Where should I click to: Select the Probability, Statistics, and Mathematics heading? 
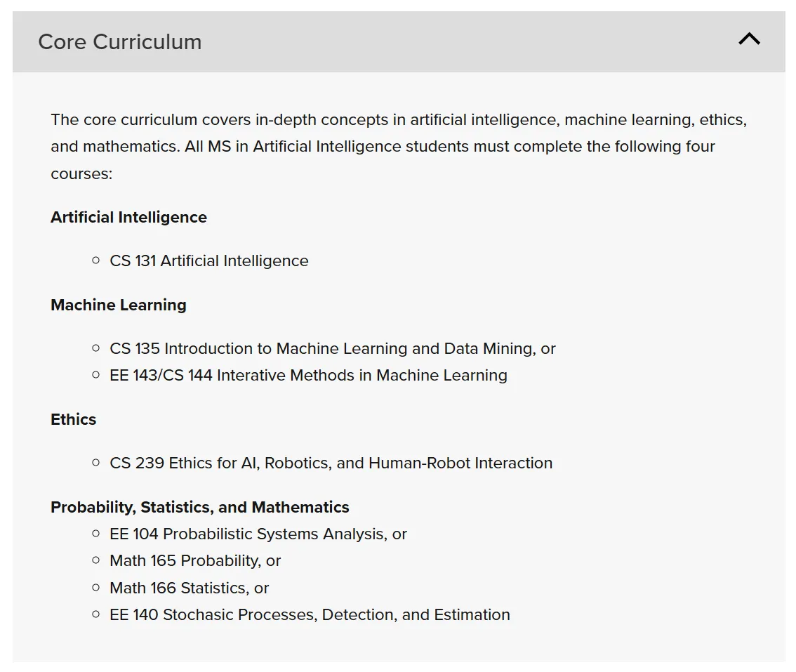199,508
